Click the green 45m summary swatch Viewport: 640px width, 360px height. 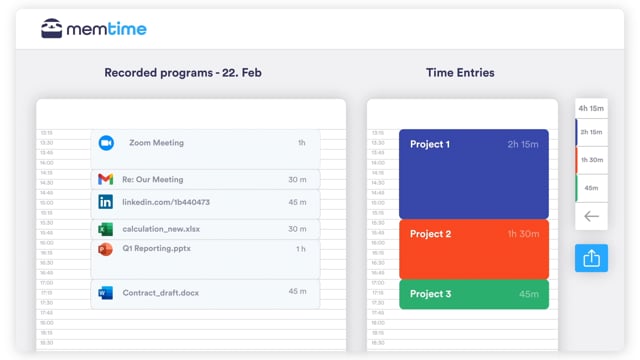pyautogui.click(x=591, y=188)
